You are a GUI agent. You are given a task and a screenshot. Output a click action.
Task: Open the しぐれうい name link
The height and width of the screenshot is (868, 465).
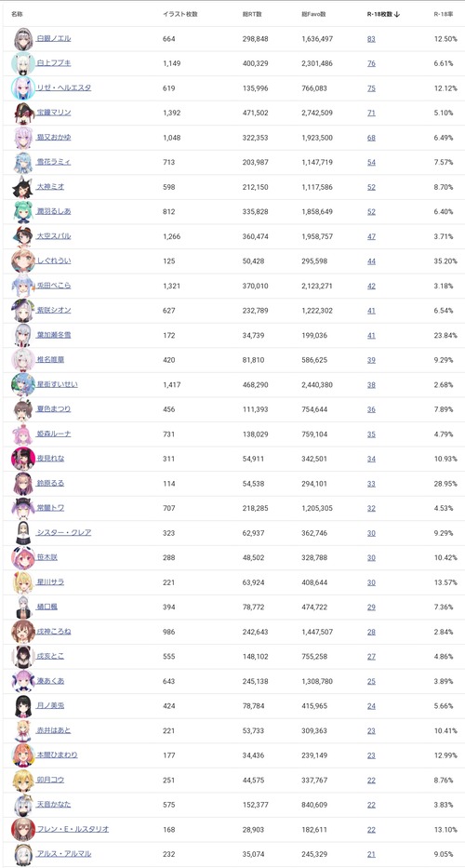[x=54, y=260]
